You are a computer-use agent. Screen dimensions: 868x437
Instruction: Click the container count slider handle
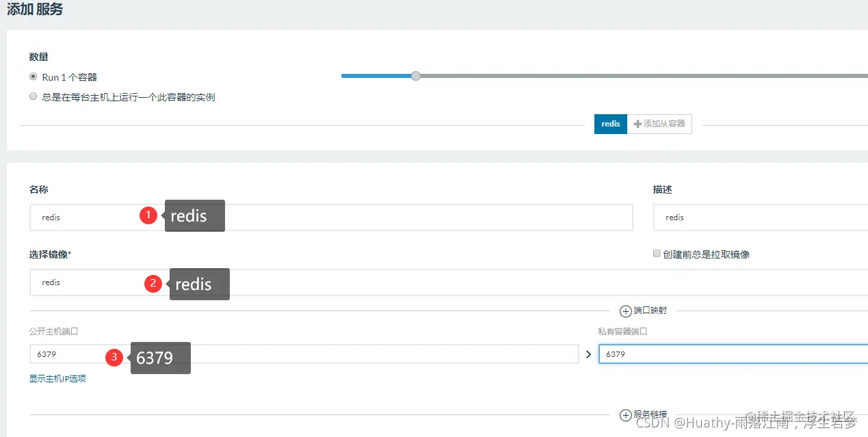click(x=415, y=76)
